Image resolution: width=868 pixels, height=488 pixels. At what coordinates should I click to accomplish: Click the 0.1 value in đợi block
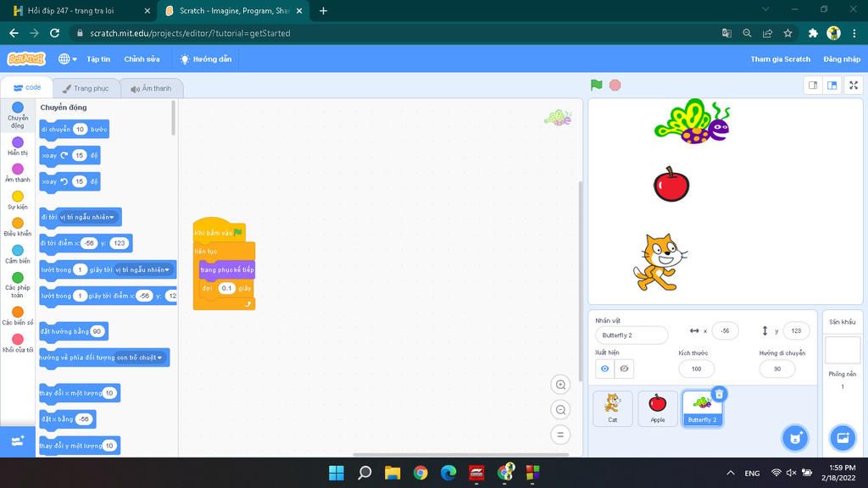point(226,288)
